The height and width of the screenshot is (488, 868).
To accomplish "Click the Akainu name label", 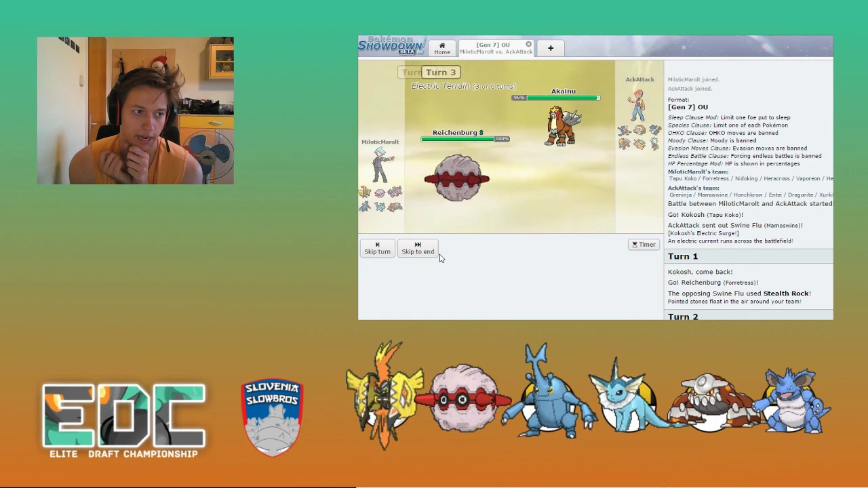I will (x=564, y=91).
